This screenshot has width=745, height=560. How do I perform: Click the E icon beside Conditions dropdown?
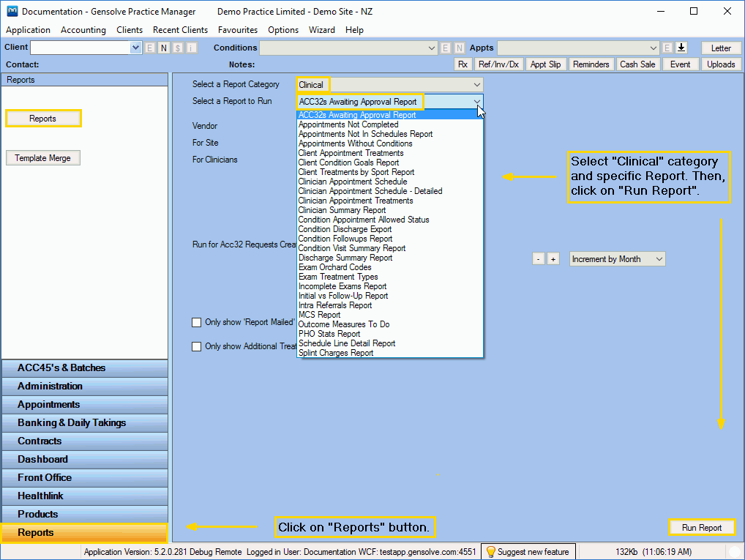pos(445,48)
